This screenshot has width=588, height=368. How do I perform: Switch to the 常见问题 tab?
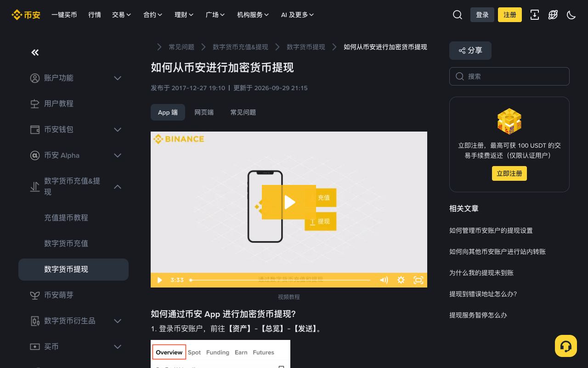point(243,112)
